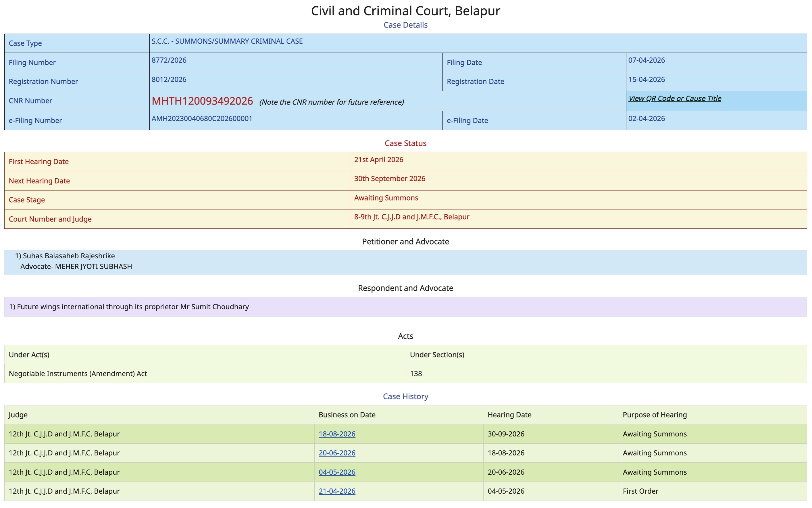Click Case Status heading
Image resolution: width=812 pixels, height=508 pixels.
(x=405, y=143)
